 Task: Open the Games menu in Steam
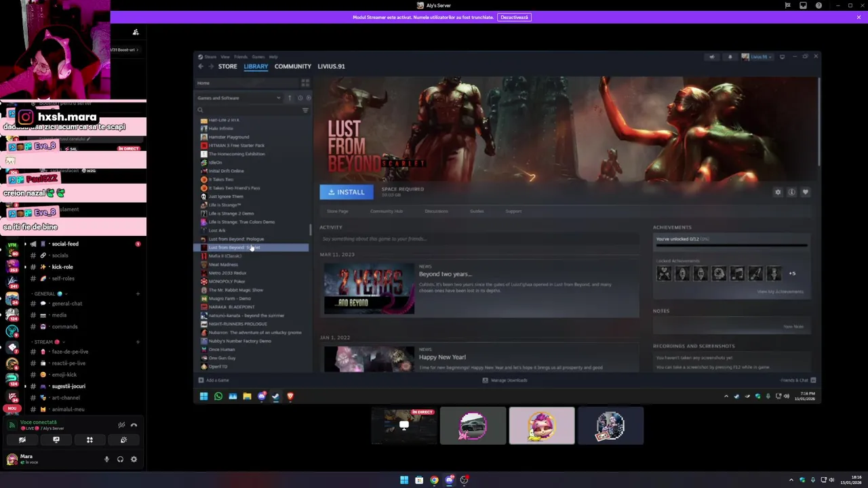[258, 57]
